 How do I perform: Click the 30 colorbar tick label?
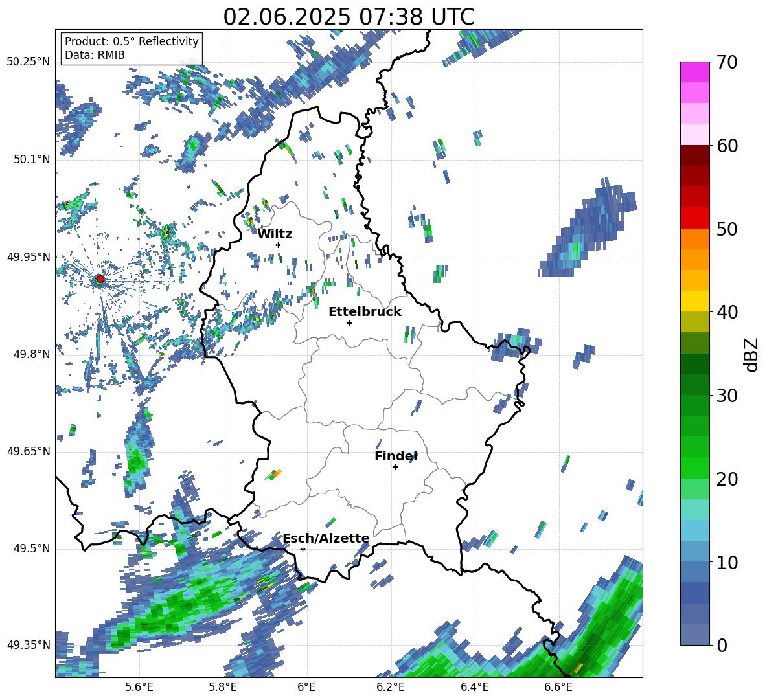click(x=727, y=396)
